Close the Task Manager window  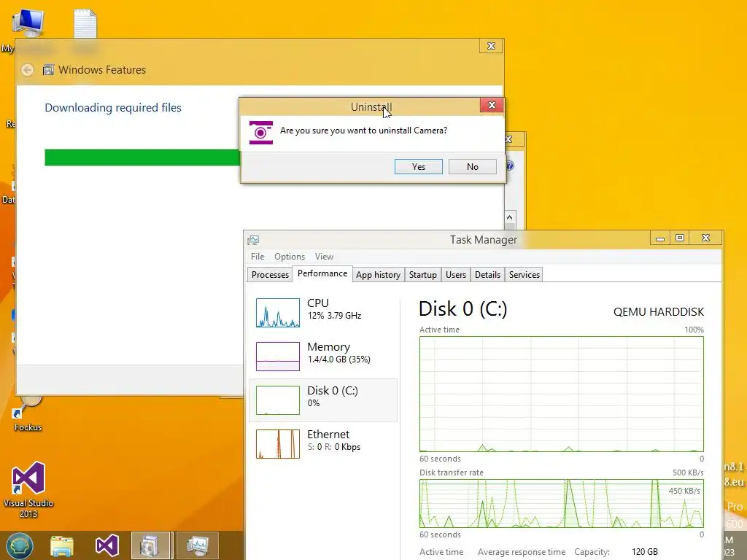coord(705,238)
